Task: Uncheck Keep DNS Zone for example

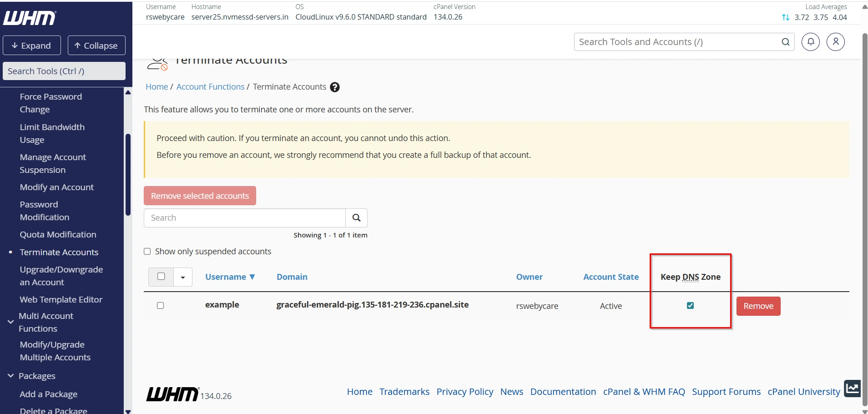Action: pyautogui.click(x=690, y=305)
